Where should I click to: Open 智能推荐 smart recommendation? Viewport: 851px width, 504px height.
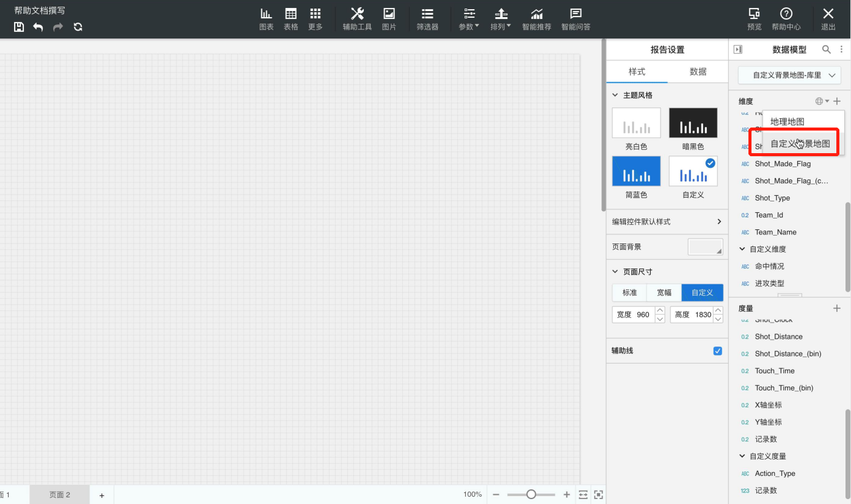(536, 19)
